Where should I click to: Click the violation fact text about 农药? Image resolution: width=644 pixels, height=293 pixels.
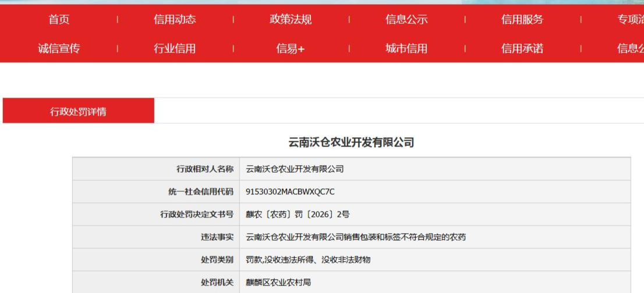[x=356, y=237]
